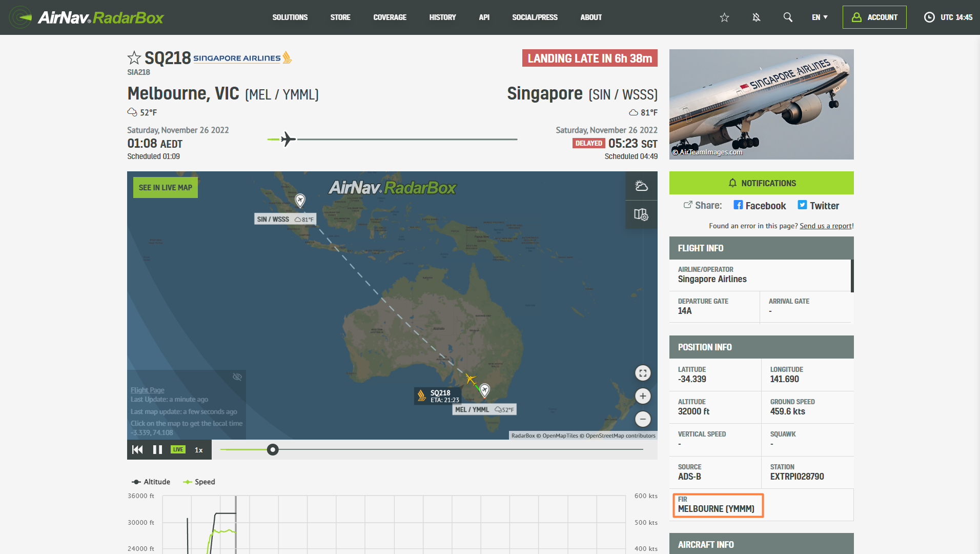Click the Share arrow icon
Screen dimensions: 980x554
(688, 205)
